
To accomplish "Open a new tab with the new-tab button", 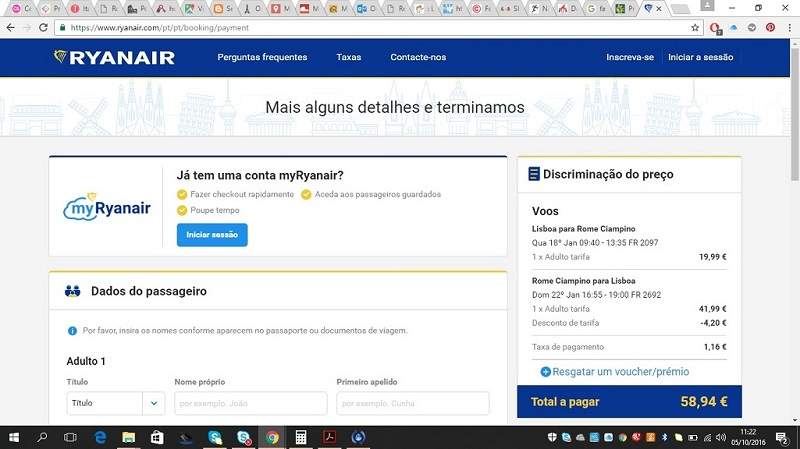I will pyautogui.click(x=679, y=9).
